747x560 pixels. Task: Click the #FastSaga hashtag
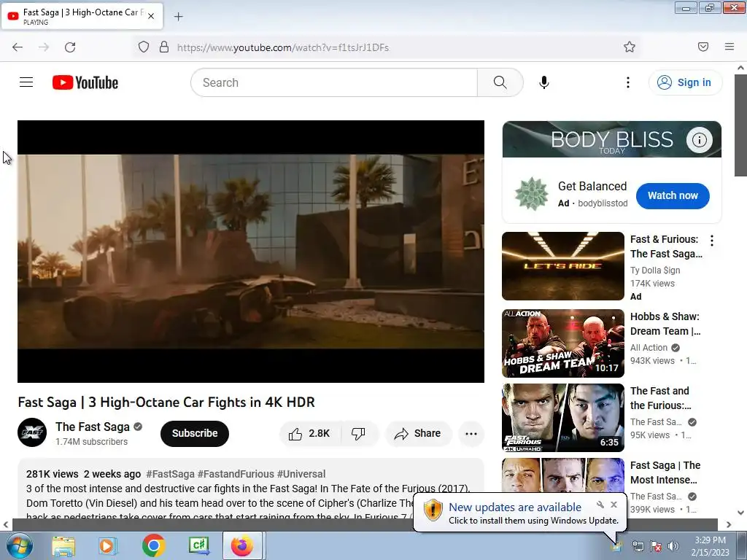tap(170, 474)
